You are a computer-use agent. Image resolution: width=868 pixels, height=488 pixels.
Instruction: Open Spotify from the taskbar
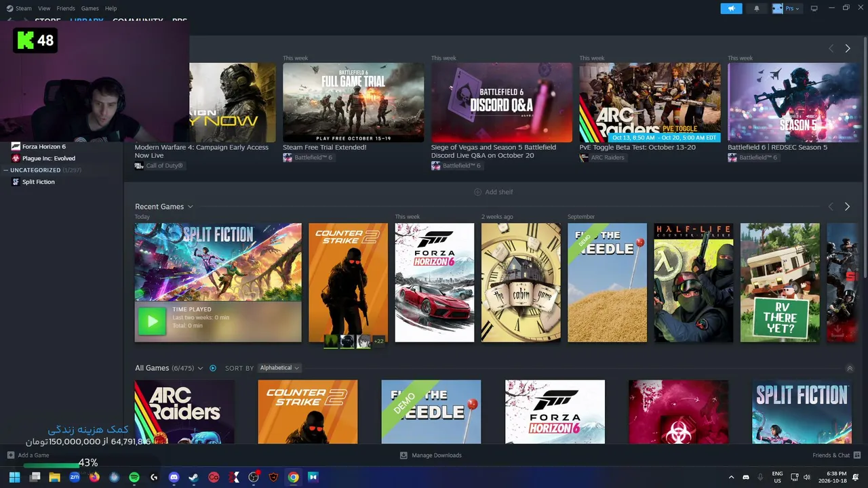[134, 477]
